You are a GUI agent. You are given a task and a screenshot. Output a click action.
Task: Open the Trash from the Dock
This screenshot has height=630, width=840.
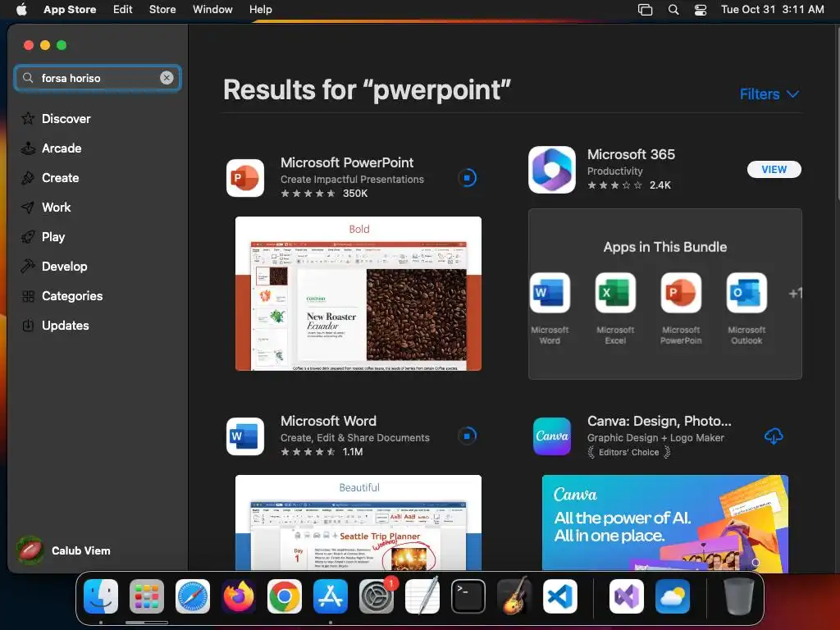(739, 596)
